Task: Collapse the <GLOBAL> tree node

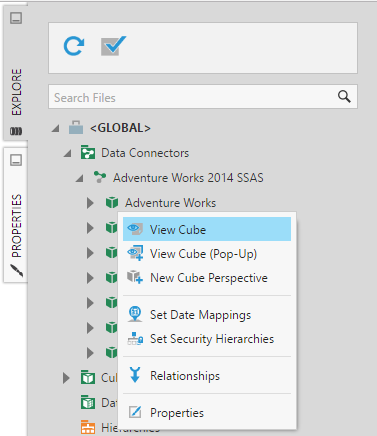Action: point(56,128)
